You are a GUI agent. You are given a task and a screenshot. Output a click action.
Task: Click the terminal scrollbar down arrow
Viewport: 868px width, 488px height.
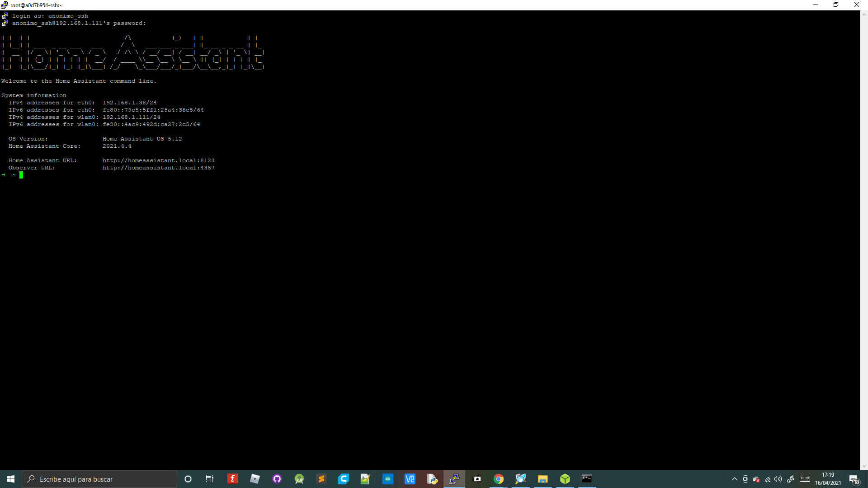pyautogui.click(x=864, y=466)
